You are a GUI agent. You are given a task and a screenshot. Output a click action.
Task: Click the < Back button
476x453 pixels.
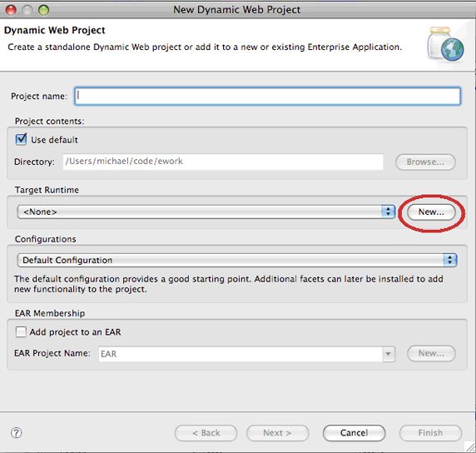pyautogui.click(x=206, y=433)
